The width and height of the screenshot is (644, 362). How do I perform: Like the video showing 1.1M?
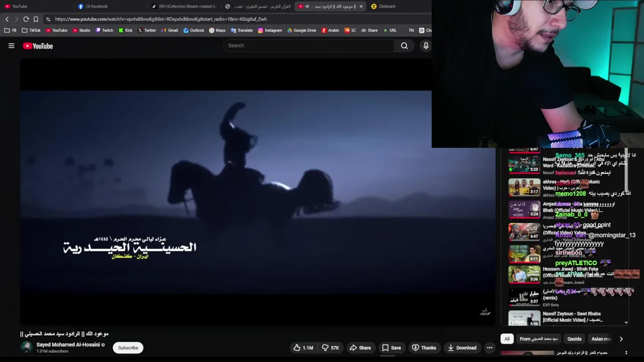click(303, 347)
